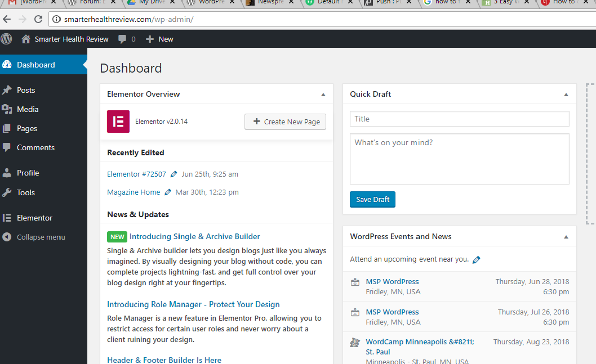Click Collapse menu label
This screenshot has width=596, height=364.
click(x=41, y=237)
